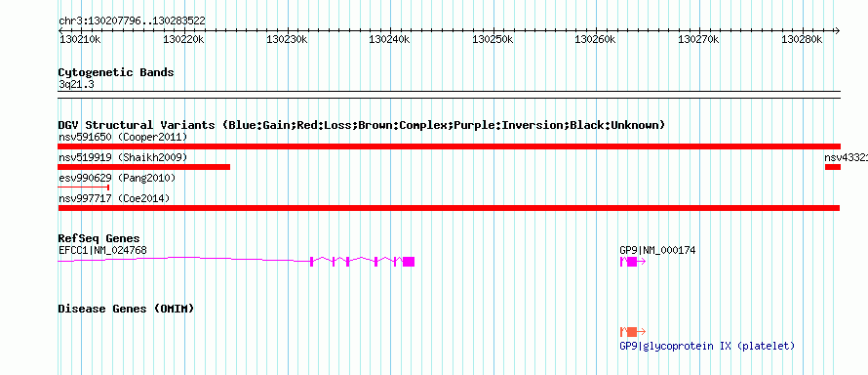Open variant nsv591650 (Cooper2011) label
Image resolution: width=868 pixels, height=375 pixels.
pos(123,137)
